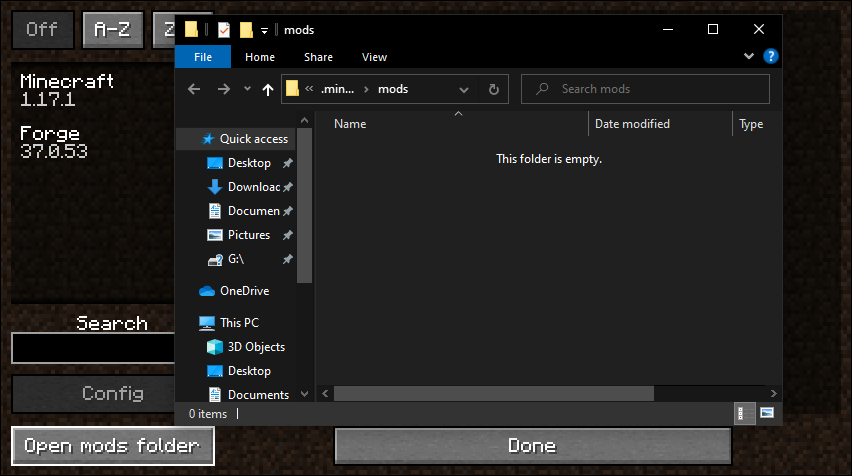The width and height of the screenshot is (852, 476).
Task: Select This PC in navigation pane
Action: click(x=239, y=323)
